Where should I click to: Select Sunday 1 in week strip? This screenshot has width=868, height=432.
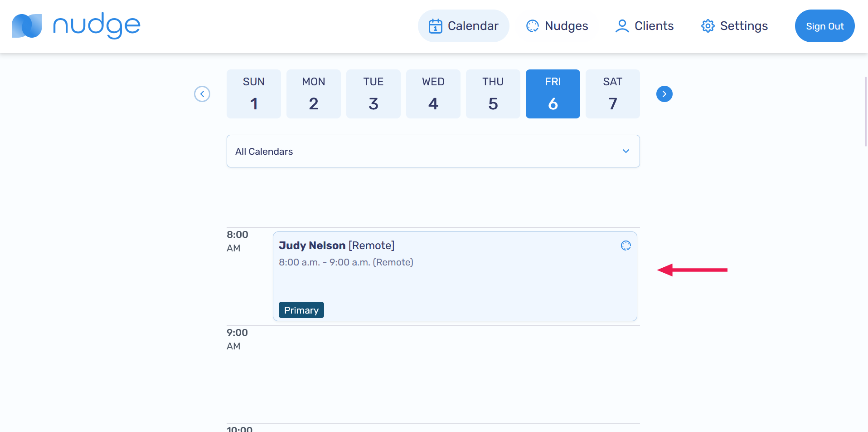point(254,94)
